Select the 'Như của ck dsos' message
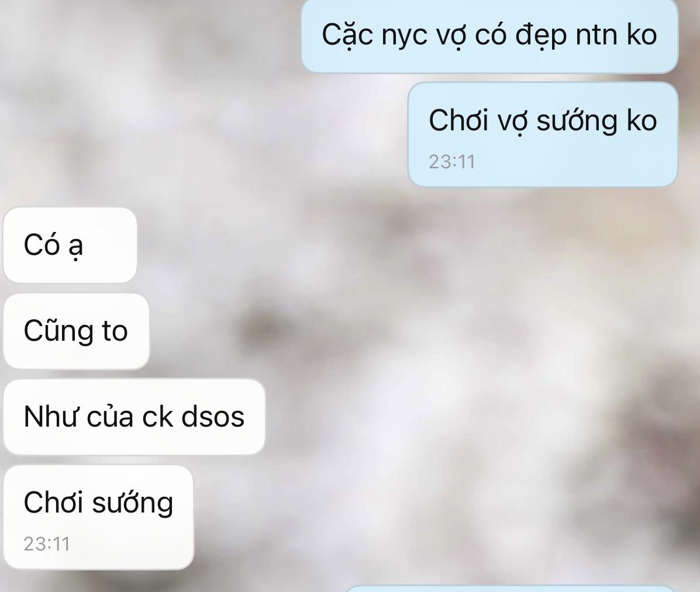 coord(135,417)
